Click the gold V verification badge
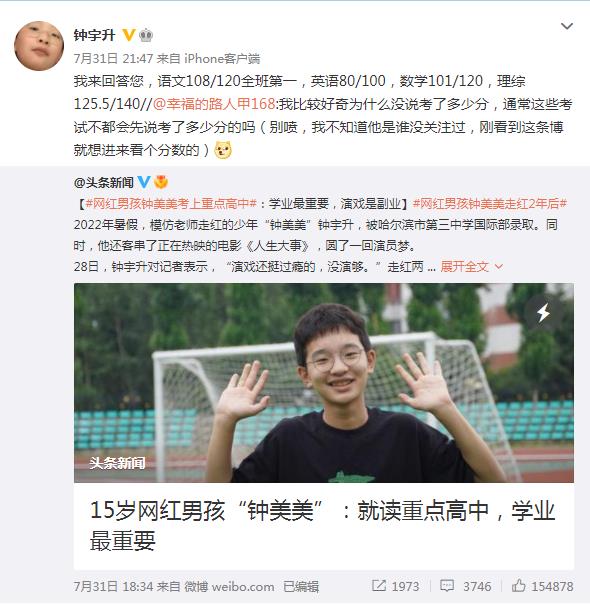The image size is (590, 604). pos(129,35)
